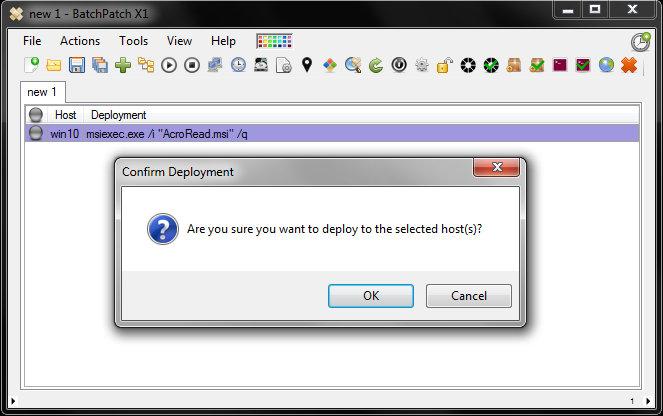This screenshot has height=416, width=663.
Task: Open the Actions menu
Action: 80,41
